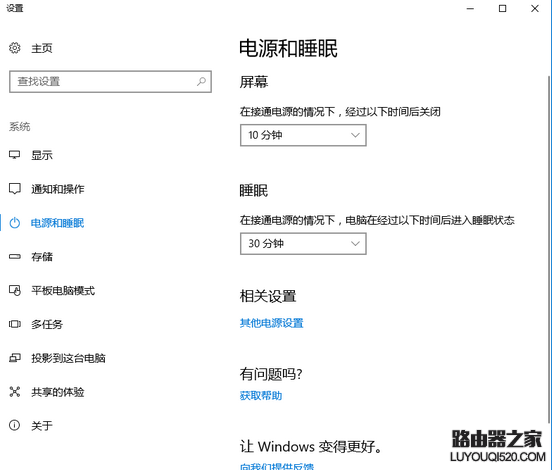The height and width of the screenshot is (470, 552).
Task: Click into the 查找设置 search field
Action: [x=110, y=82]
